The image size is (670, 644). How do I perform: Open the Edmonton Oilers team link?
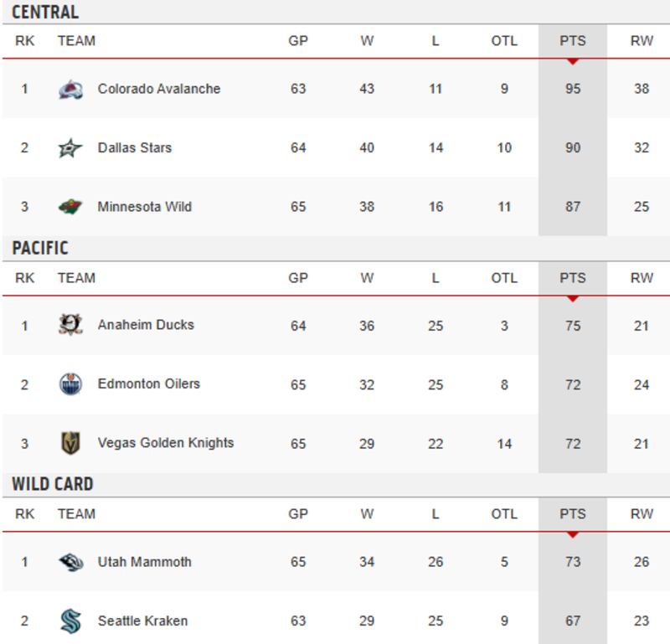click(149, 384)
